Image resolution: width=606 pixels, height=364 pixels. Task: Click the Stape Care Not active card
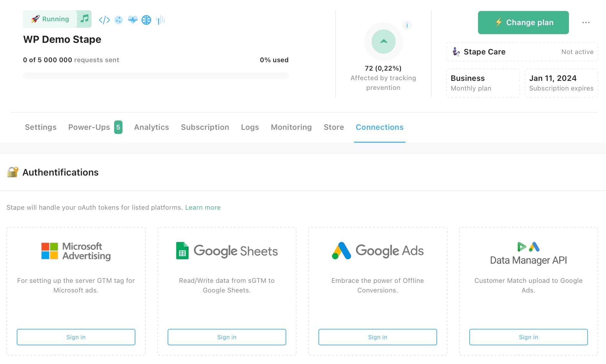522,52
